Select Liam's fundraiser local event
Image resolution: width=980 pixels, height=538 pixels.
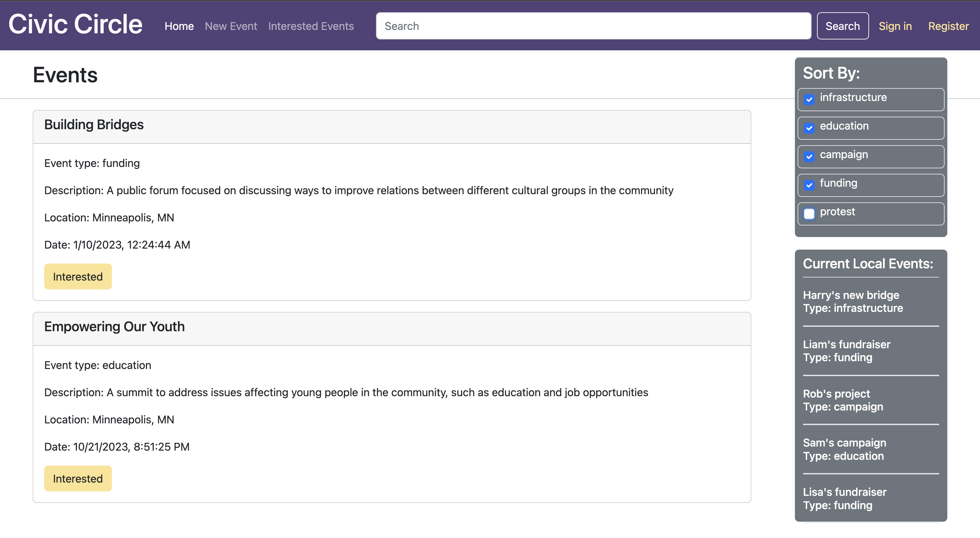(x=847, y=344)
